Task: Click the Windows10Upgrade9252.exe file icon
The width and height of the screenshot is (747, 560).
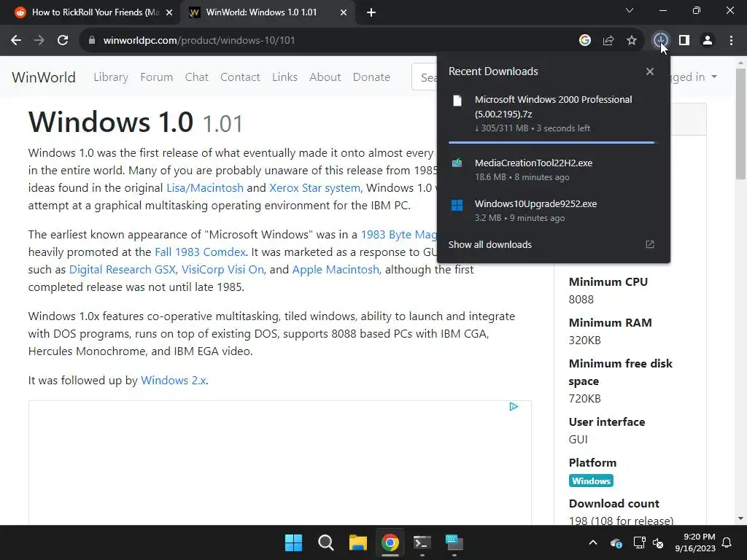Action: coord(457,205)
